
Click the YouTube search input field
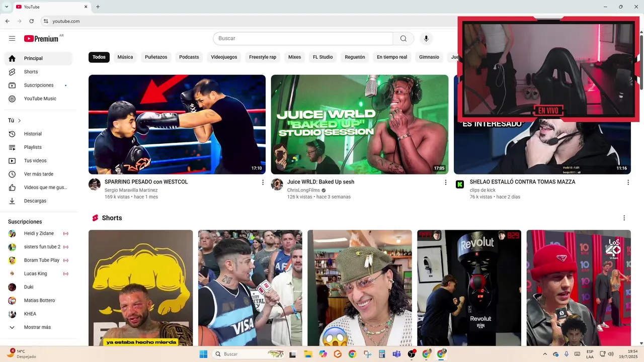(303, 39)
